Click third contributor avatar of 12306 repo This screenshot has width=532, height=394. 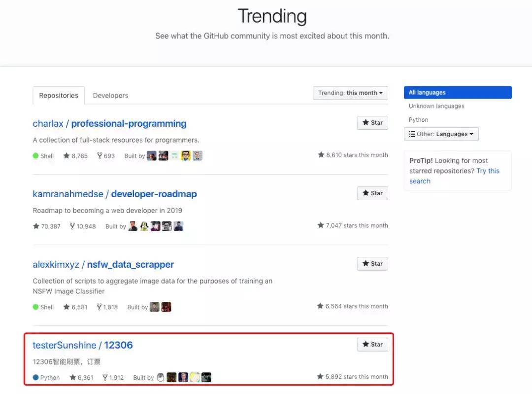[x=183, y=377]
